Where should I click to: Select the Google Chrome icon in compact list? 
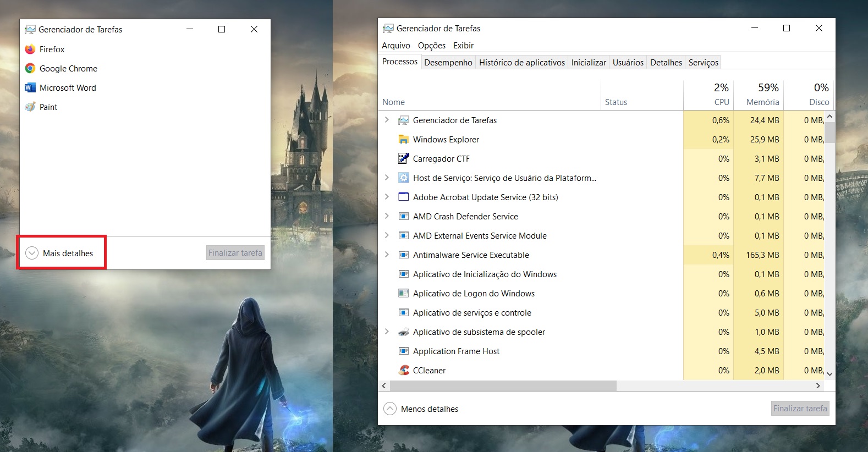(x=30, y=69)
